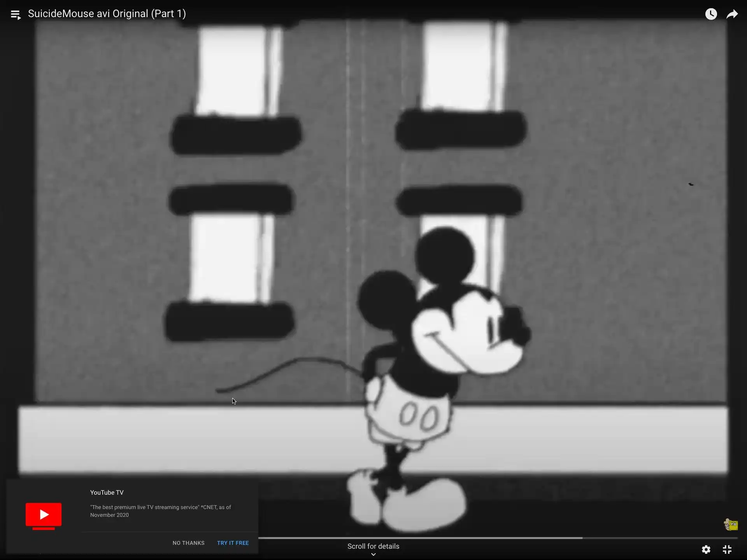Viewport: 747px width, 560px height.
Task: Click the Share arrow icon
Action: [732, 14]
